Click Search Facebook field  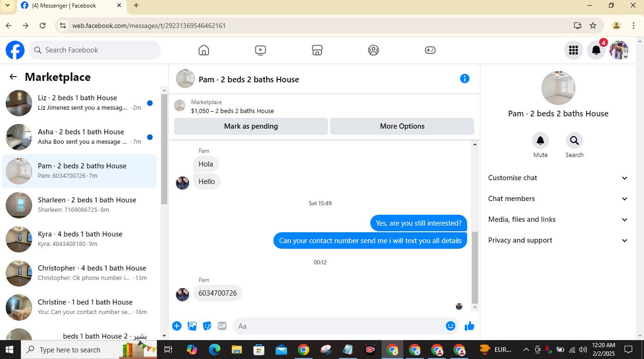tap(95, 50)
